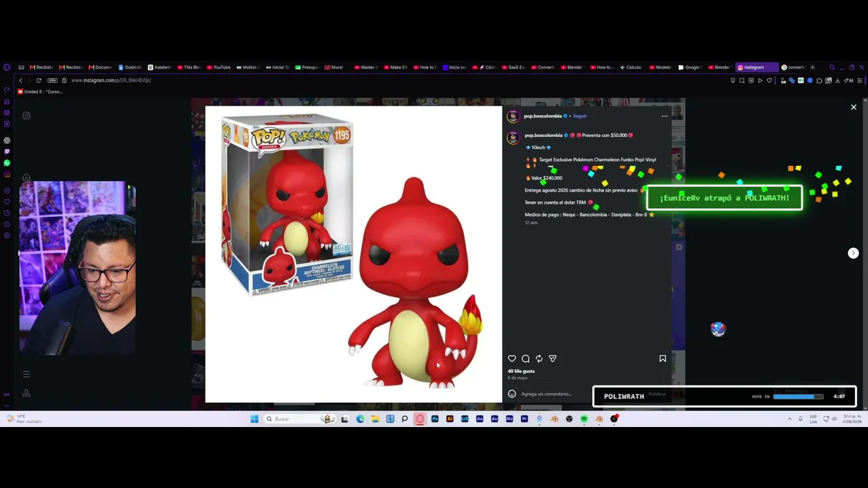
Task: Take a snapshot with the browser toolbar icon
Action: point(742,80)
